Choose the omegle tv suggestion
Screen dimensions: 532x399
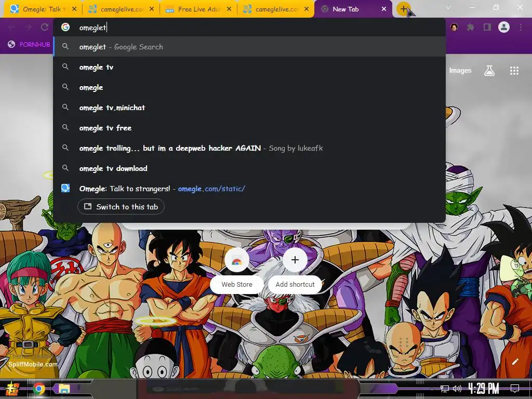[x=249, y=67]
